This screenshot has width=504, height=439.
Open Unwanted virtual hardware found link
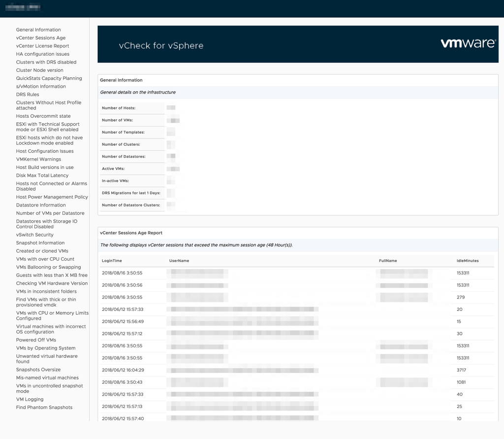pos(47,359)
